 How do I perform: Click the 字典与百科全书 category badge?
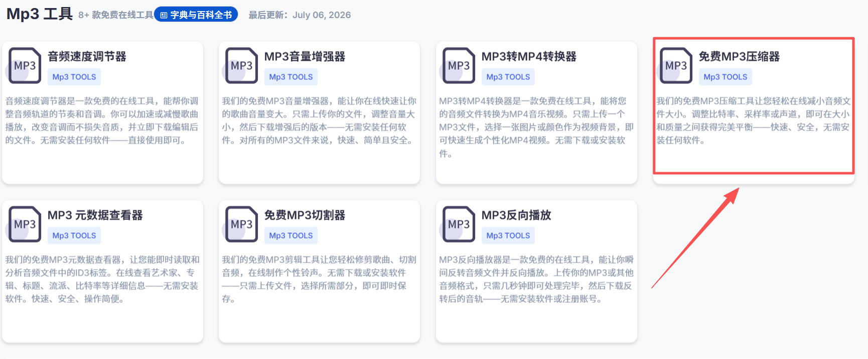[196, 15]
